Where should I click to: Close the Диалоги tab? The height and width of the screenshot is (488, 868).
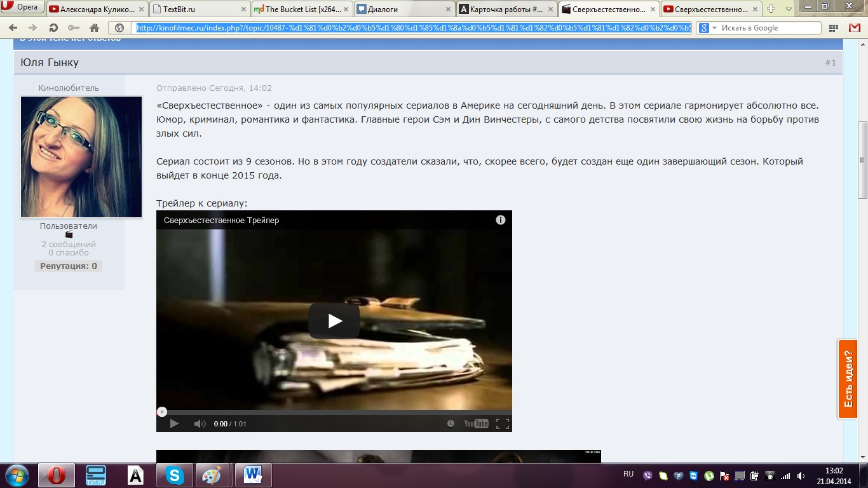coord(447,10)
